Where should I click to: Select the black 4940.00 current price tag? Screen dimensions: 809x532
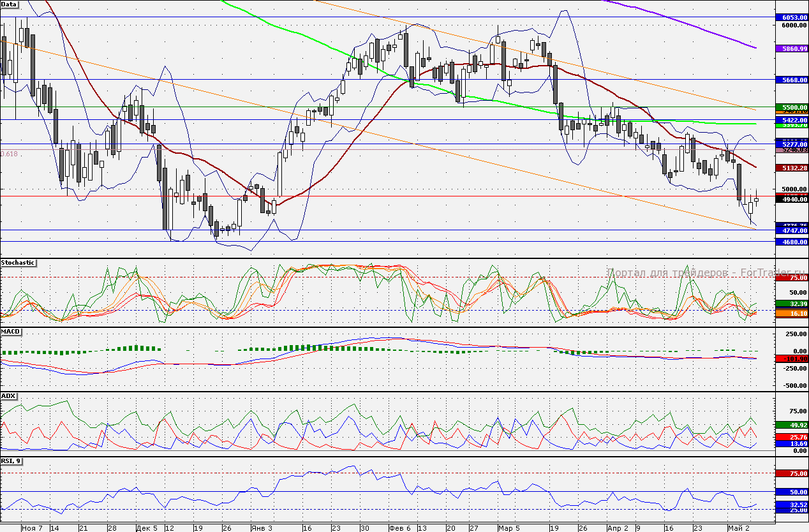[791, 199]
